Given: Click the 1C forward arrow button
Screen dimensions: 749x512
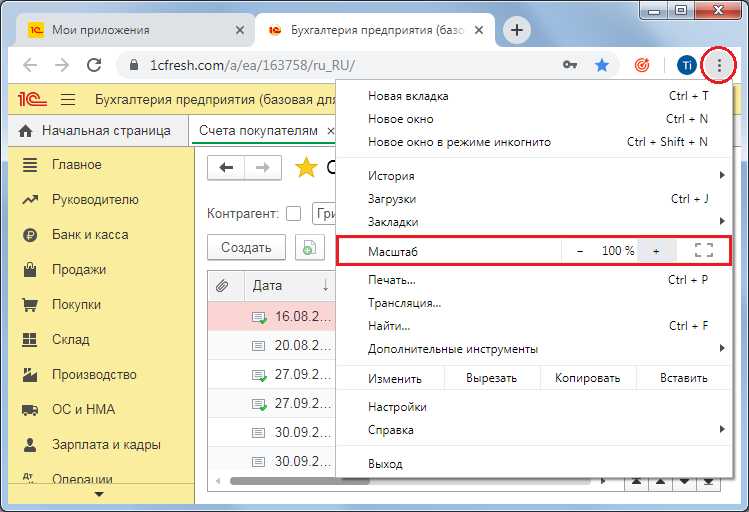Looking at the screenshot, I should [263, 168].
